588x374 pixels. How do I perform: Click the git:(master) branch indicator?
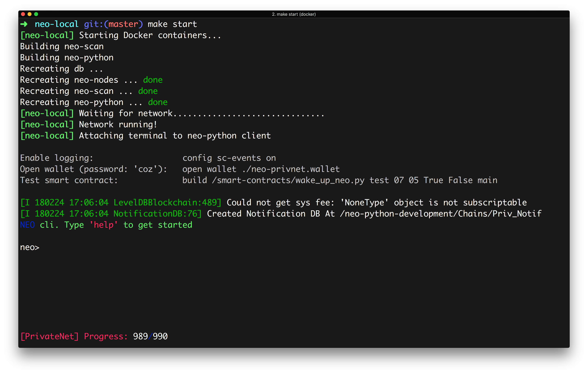(113, 24)
